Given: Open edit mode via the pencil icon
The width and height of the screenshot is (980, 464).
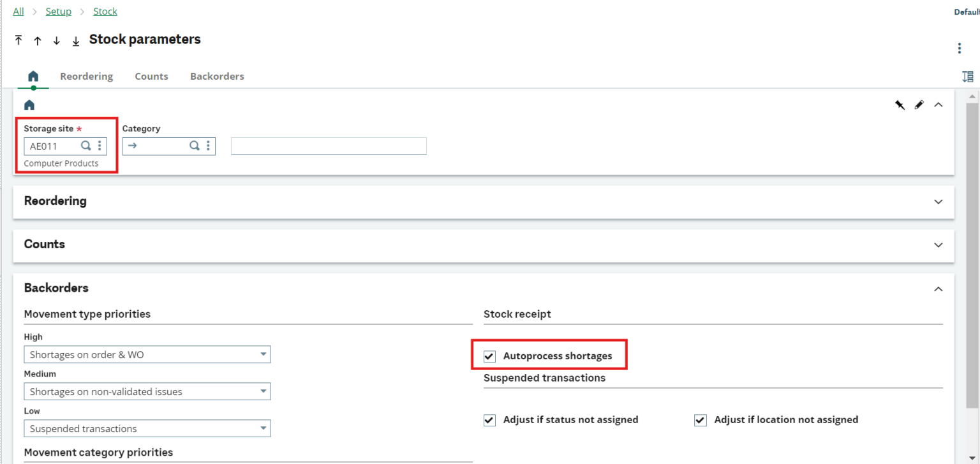Looking at the screenshot, I should (x=919, y=105).
